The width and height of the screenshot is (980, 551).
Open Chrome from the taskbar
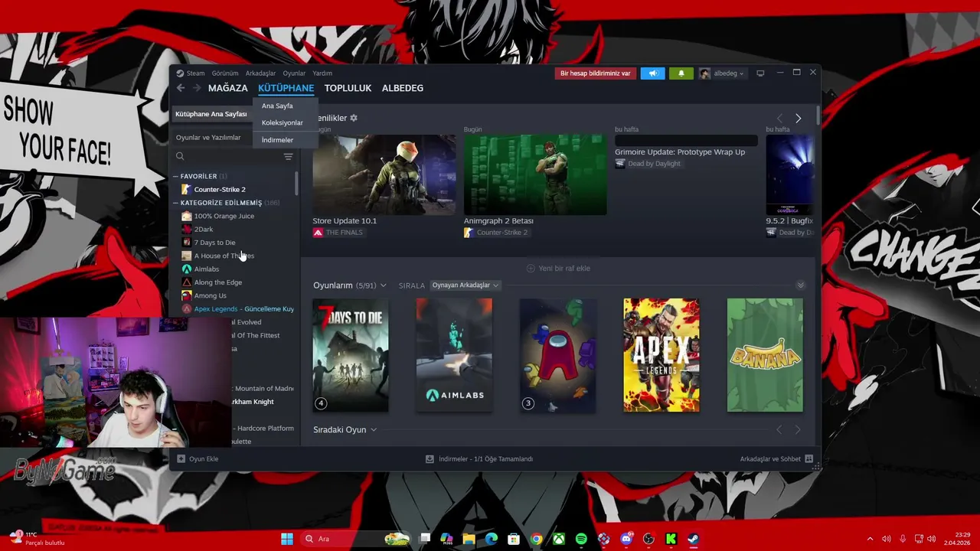pyautogui.click(x=537, y=539)
